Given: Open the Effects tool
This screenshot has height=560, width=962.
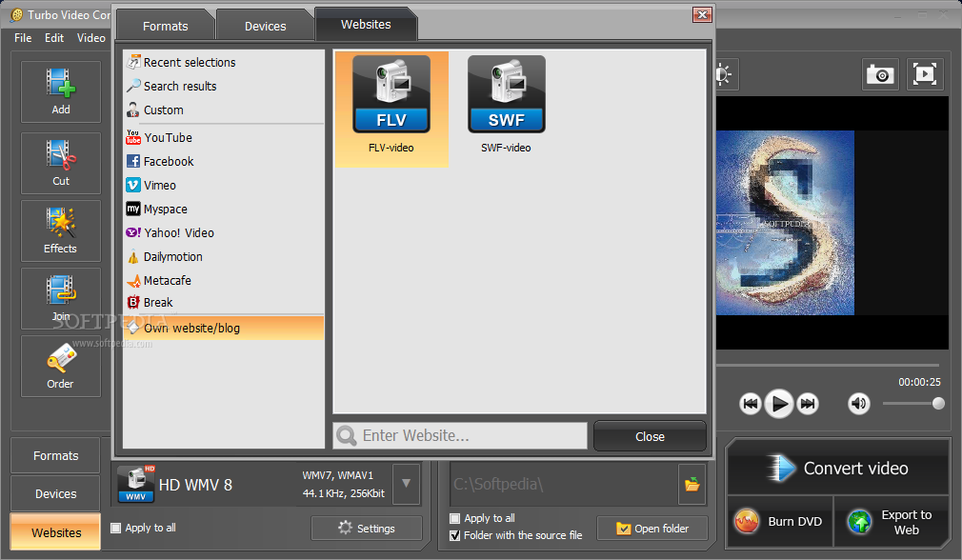Looking at the screenshot, I should (x=61, y=231).
